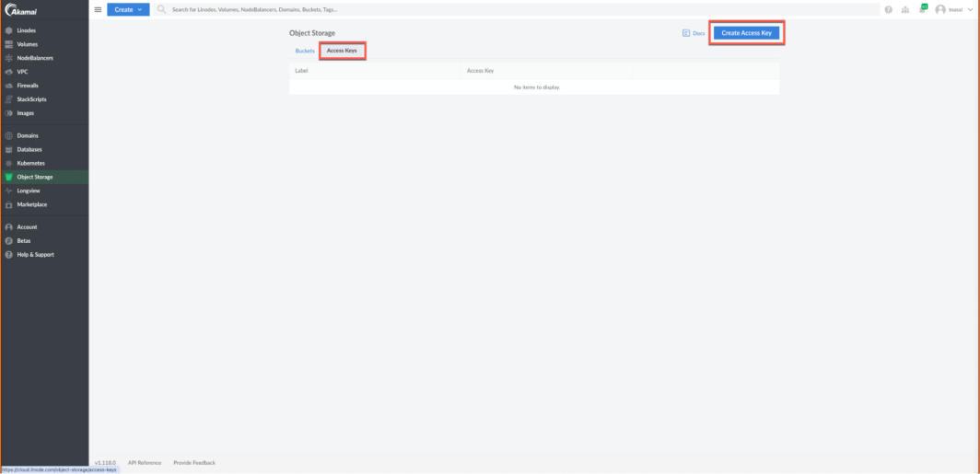The width and height of the screenshot is (980, 474).
Task: Open the API Reference footer link
Action: [x=145, y=463]
